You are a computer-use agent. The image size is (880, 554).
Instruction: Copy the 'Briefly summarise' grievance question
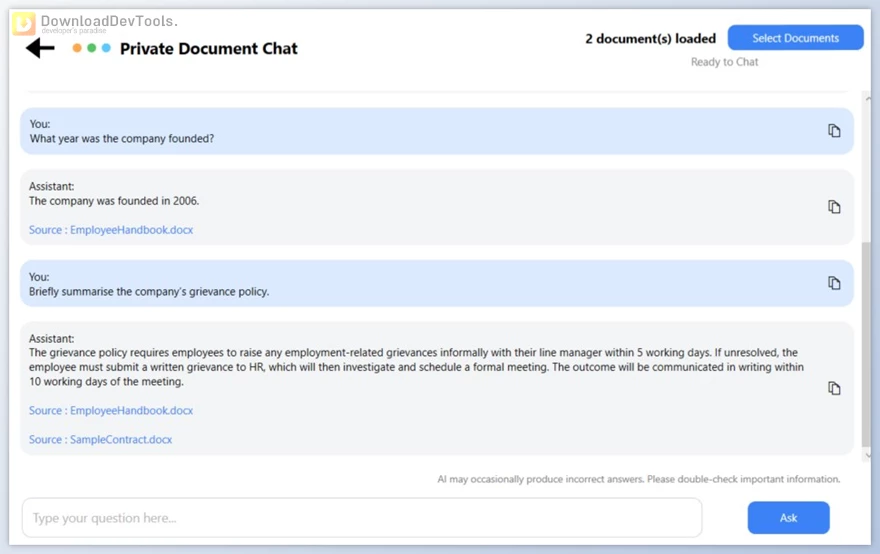(834, 283)
